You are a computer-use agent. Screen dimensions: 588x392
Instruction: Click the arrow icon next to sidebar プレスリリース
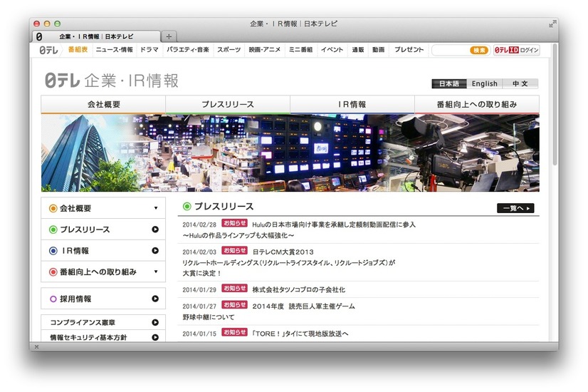tap(155, 229)
